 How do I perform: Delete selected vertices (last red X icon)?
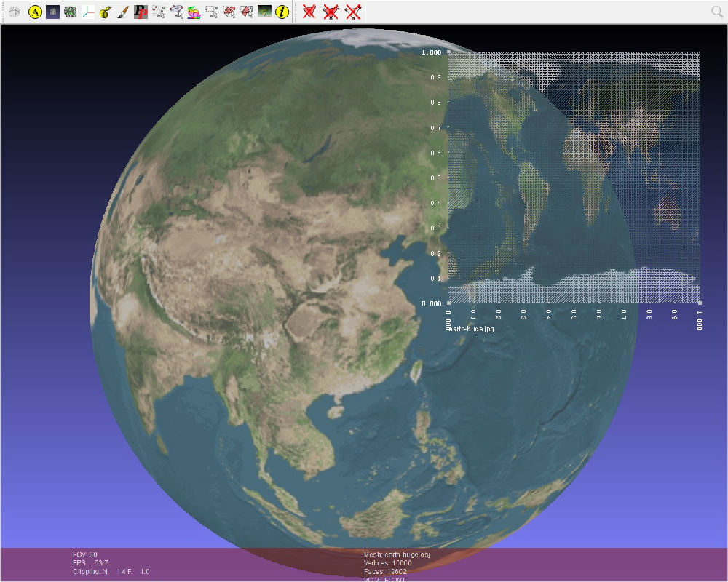pos(353,12)
